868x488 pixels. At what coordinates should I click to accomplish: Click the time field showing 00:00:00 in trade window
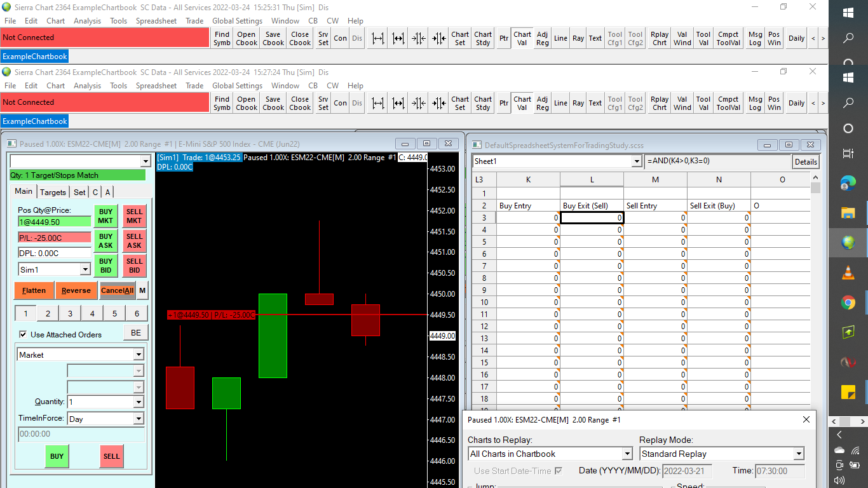coord(81,435)
